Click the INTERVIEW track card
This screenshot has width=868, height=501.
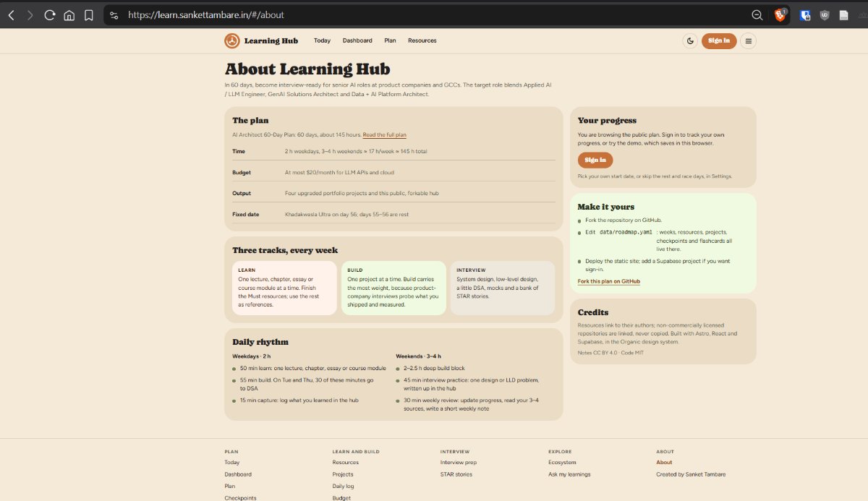pyautogui.click(x=503, y=288)
